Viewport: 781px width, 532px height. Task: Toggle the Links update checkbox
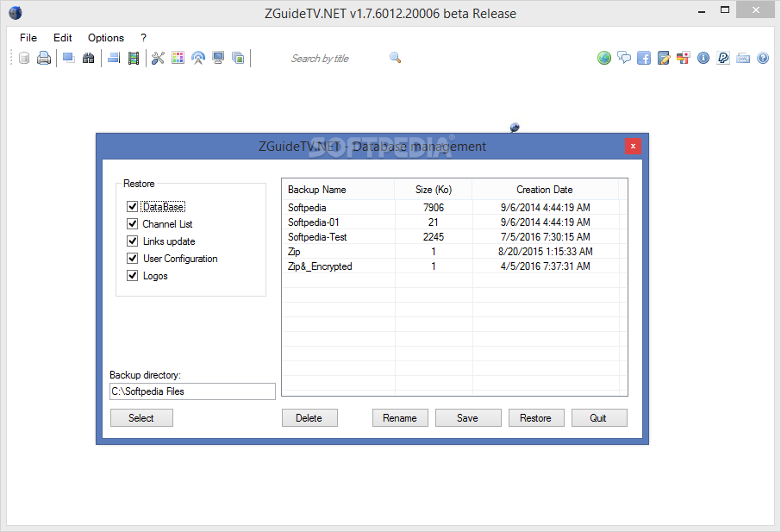point(132,241)
